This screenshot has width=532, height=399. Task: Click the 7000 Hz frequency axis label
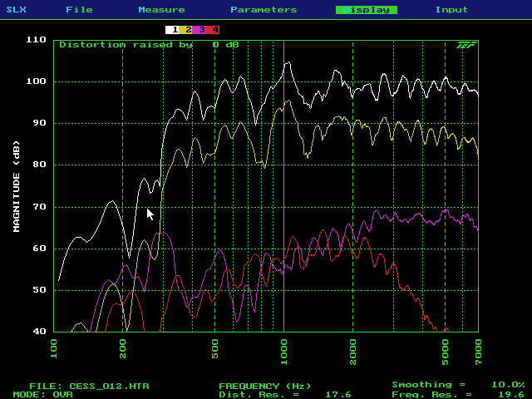[478, 352]
